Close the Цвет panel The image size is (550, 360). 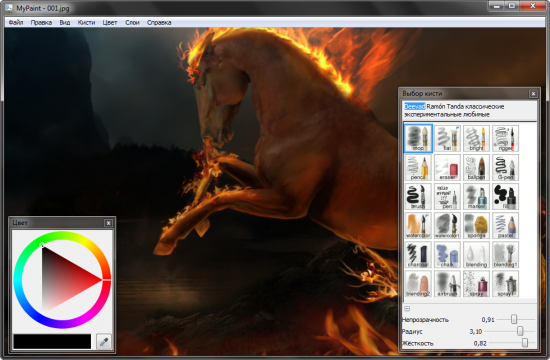click(108, 223)
